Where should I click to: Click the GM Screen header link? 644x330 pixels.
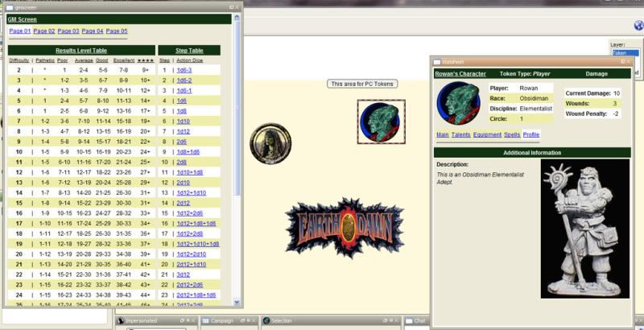point(23,19)
